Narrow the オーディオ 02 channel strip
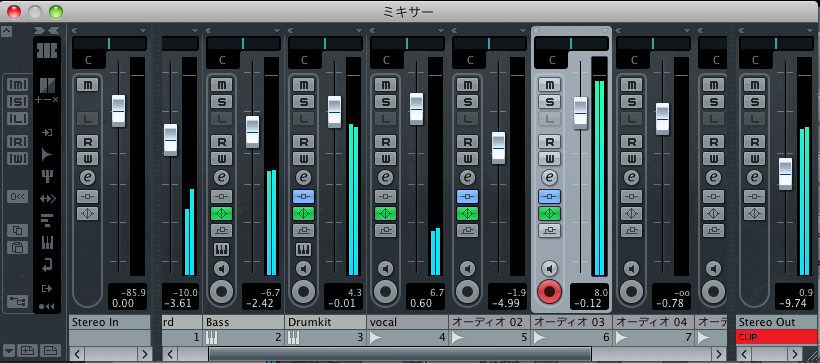The image size is (820, 363). [x=454, y=30]
